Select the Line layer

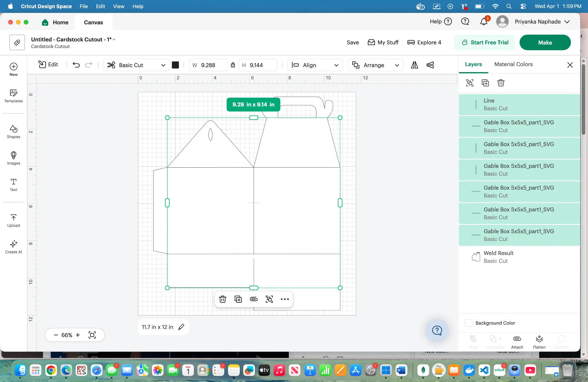coord(519,105)
